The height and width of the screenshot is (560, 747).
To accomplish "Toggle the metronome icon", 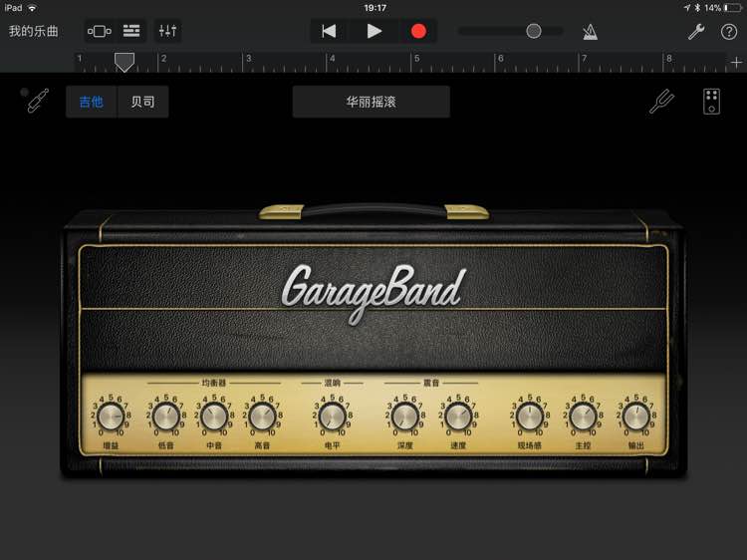I will coord(590,32).
